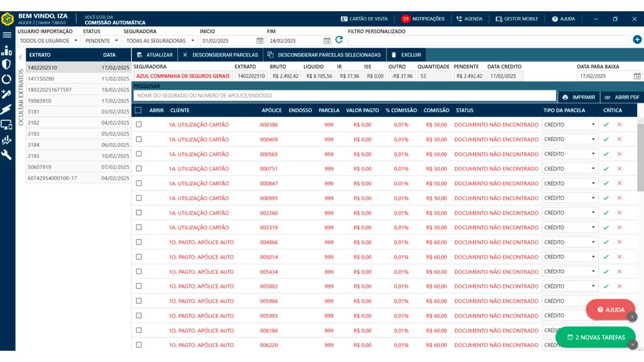Viewport: 644px width, 362px height.
Task: Open the STATUS Pendente dropdown
Action: (102, 41)
